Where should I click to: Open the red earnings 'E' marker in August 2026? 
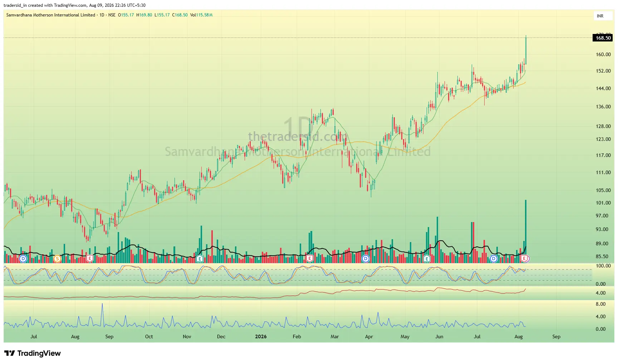click(x=525, y=258)
